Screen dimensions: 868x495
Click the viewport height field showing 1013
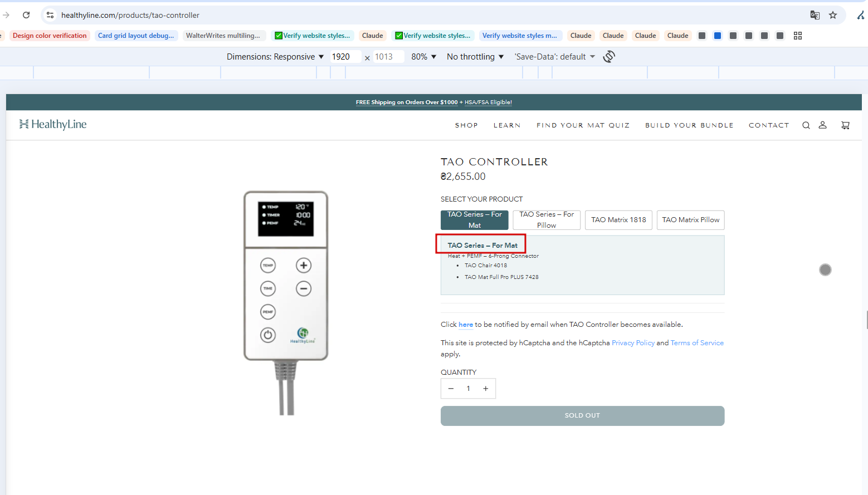[388, 57]
